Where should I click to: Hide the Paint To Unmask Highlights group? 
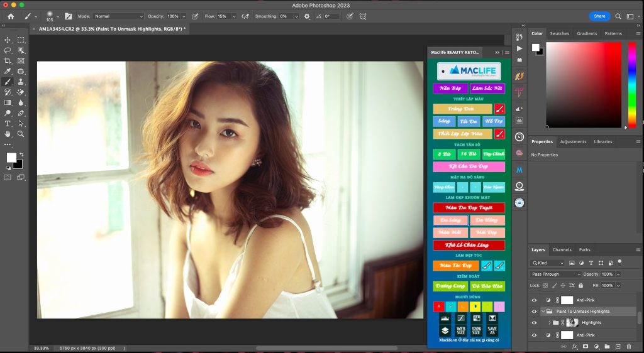(x=534, y=311)
